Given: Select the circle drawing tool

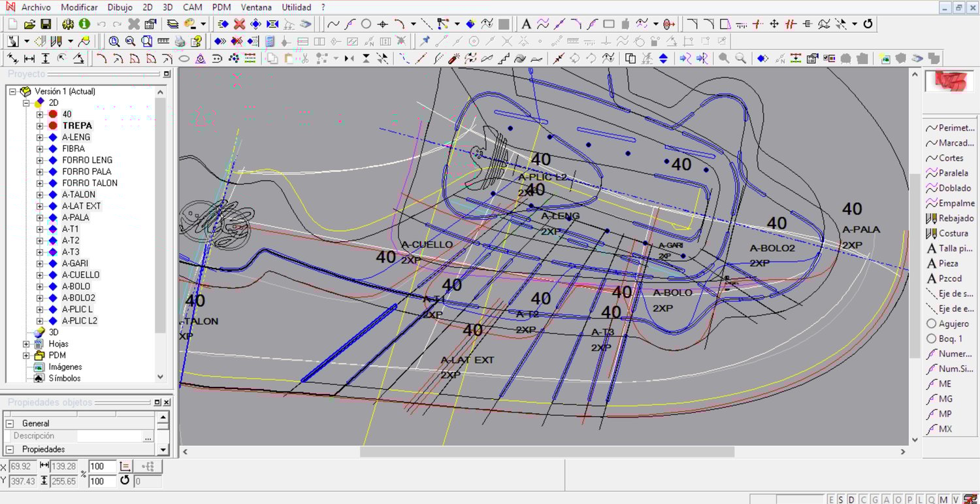Looking at the screenshot, I should click(x=366, y=24).
